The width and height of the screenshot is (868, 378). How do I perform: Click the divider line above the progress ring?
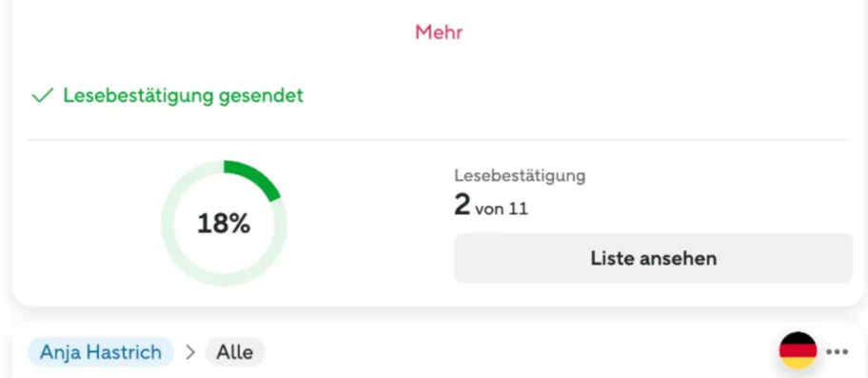[x=439, y=139]
